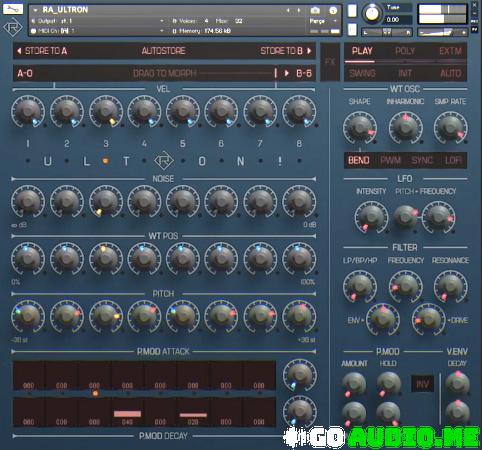
Task: Click the INHARMONIC knob
Action: [x=405, y=128]
